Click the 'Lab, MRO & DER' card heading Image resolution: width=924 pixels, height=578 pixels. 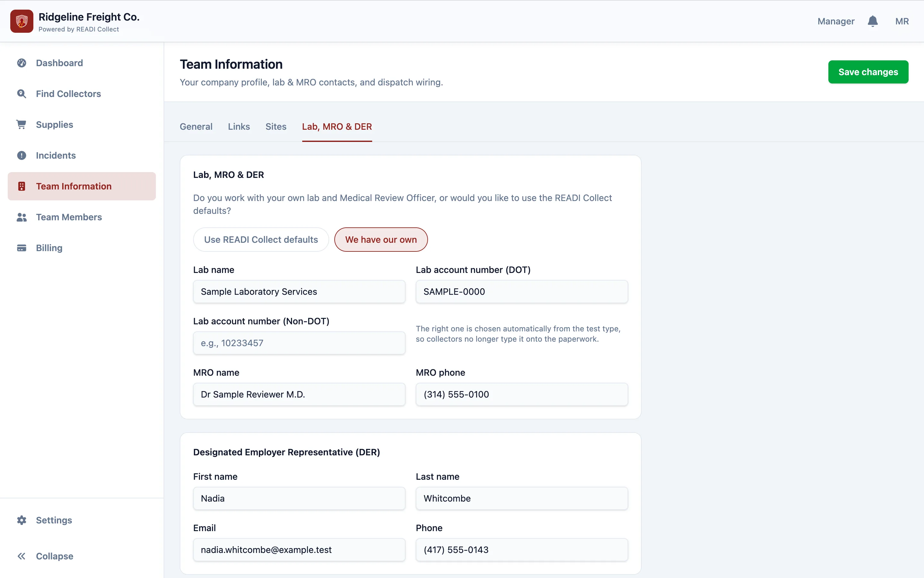[228, 175]
